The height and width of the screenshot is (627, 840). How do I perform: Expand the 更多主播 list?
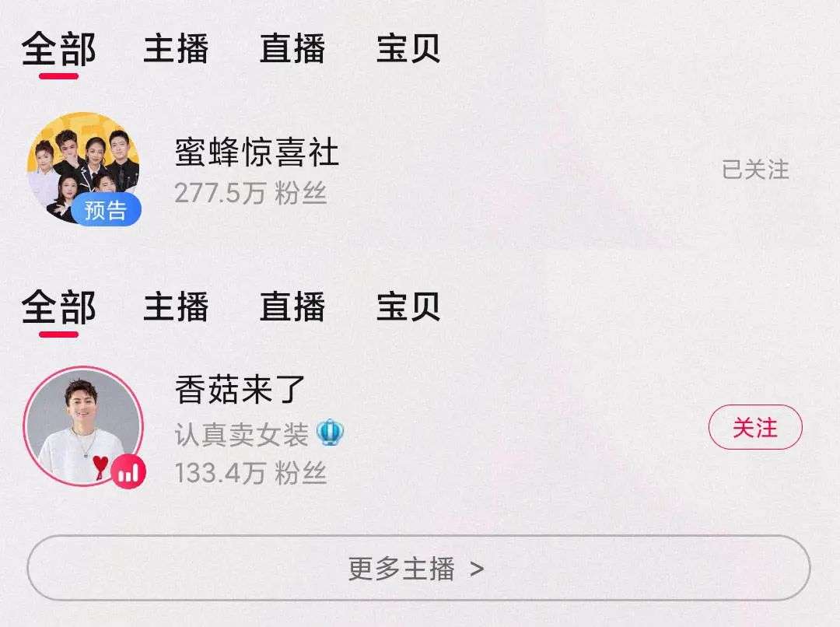click(x=418, y=568)
